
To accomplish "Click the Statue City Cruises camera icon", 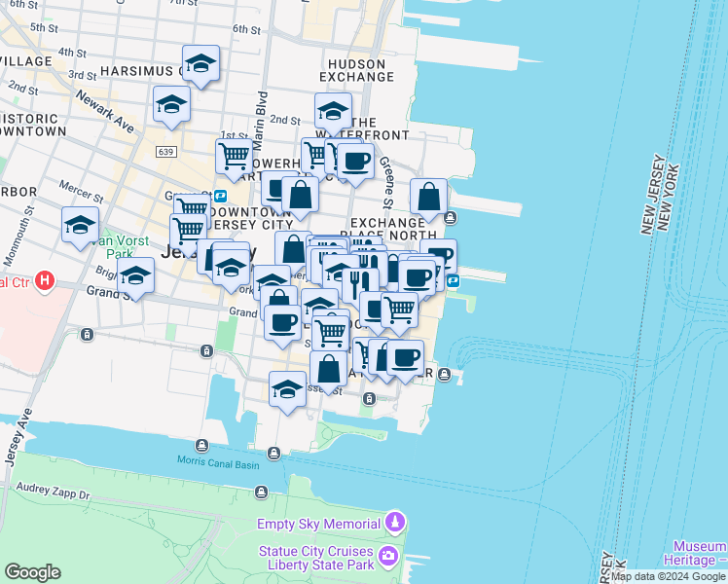I will [x=387, y=557].
